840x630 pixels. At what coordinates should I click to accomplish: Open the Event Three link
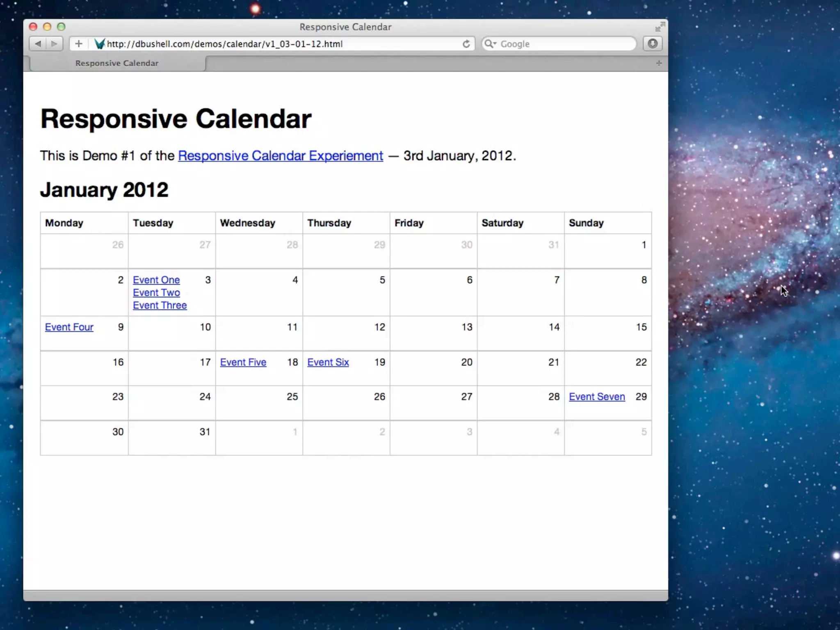pyautogui.click(x=160, y=306)
